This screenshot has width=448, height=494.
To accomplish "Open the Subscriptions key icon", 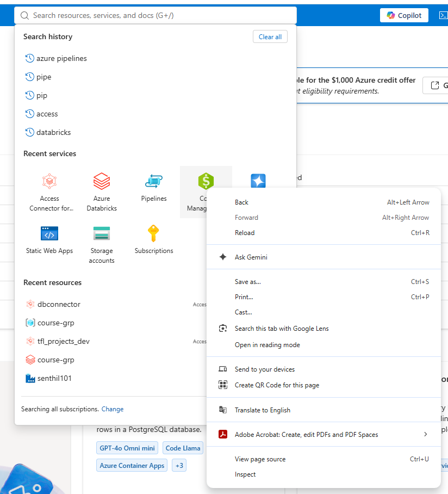I will pyautogui.click(x=153, y=233).
